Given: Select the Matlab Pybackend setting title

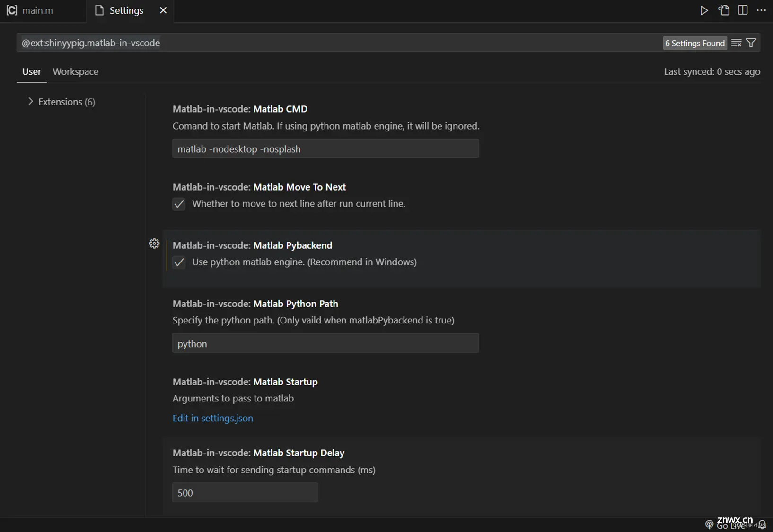Looking at the screenshot, I should click(253, 245).
